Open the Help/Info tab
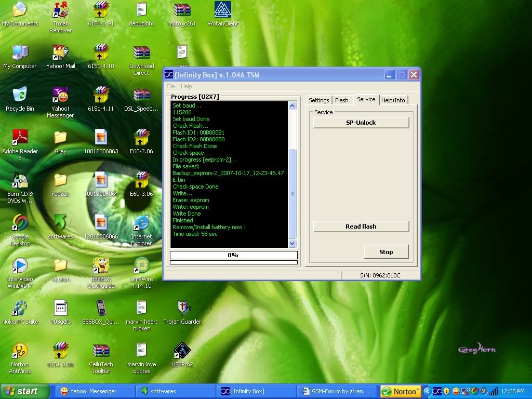The height and width of the screenshot is (399, 532). 393,100
